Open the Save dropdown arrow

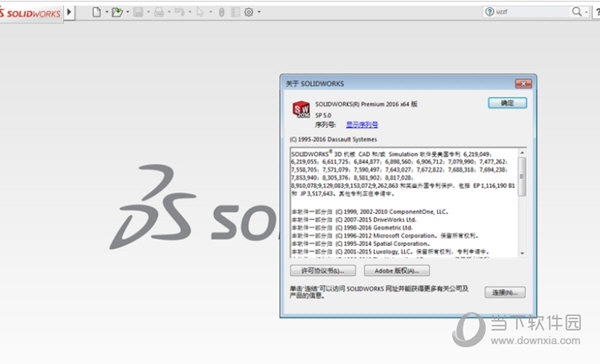(x=148, y=12)
